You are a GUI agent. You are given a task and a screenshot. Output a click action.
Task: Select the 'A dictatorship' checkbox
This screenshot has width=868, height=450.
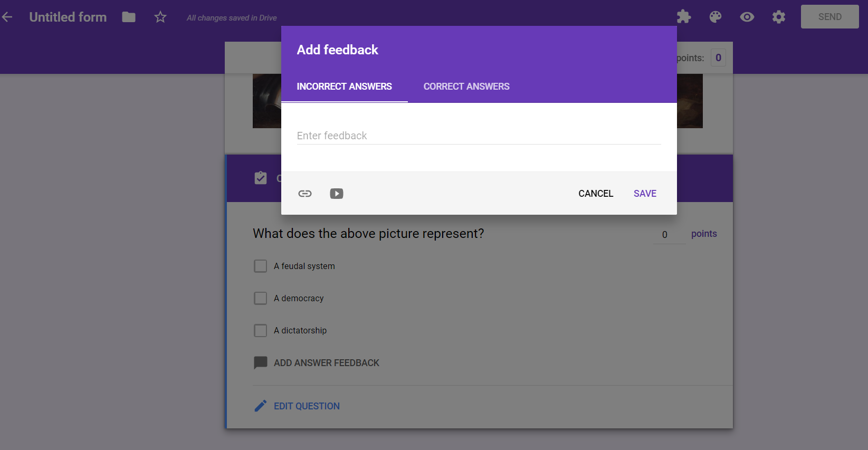261,330
